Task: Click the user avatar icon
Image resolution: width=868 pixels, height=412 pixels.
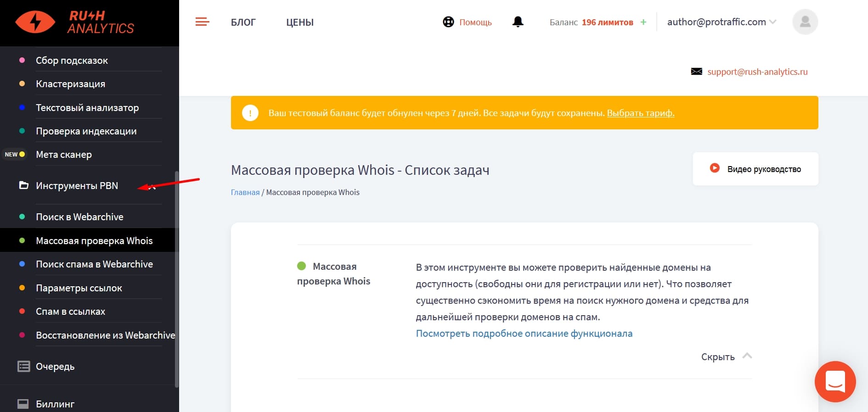Action: pos(805,22)
